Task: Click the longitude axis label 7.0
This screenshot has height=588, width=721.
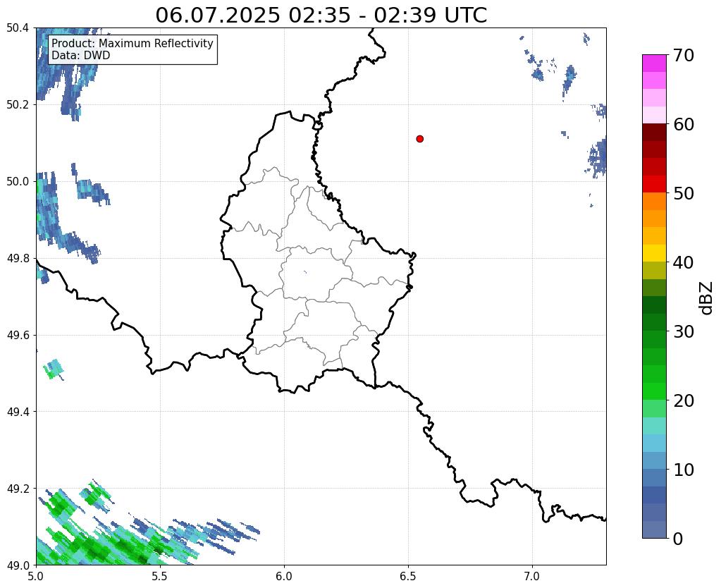Action: 532,576
